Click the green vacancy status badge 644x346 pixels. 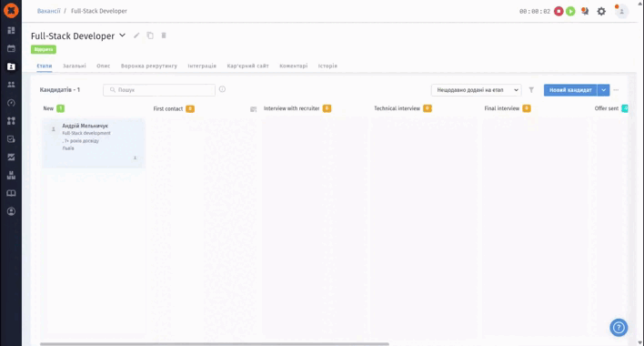[x=44, y=49]
